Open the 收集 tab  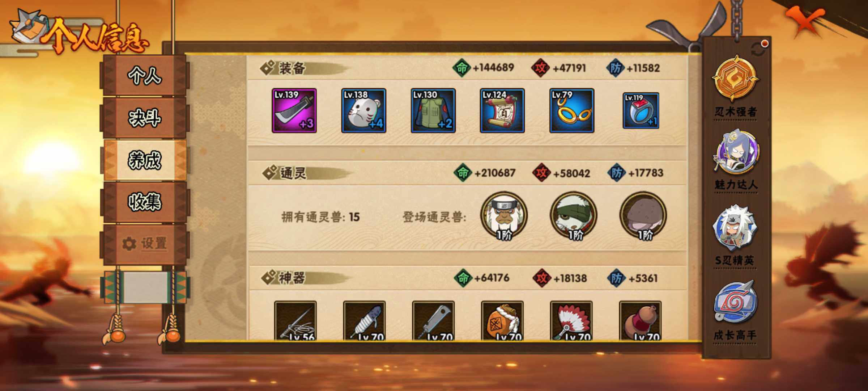[145, 202]
